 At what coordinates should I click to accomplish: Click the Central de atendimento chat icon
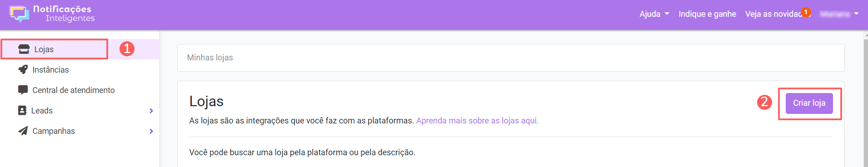tap(23, 90)
